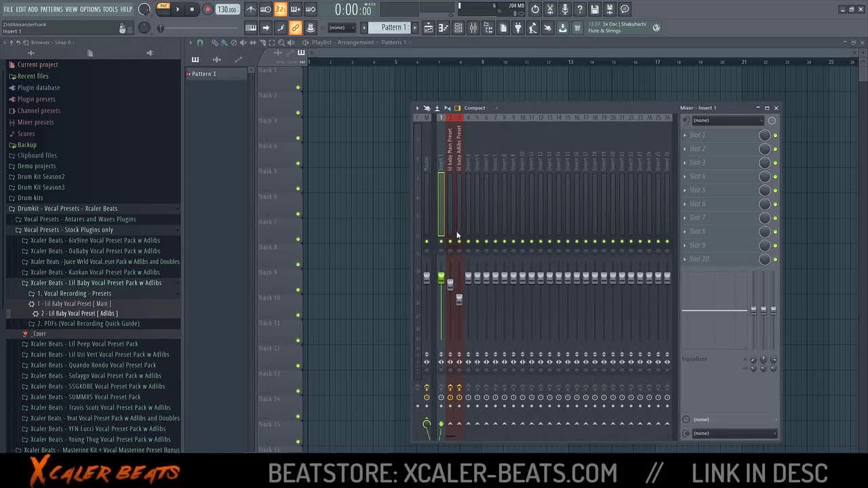This screenshot has height=488, width=868.
Task: Select Lil Baby Vocal Preset [ Adlibs ]
Action: [79, 314]
